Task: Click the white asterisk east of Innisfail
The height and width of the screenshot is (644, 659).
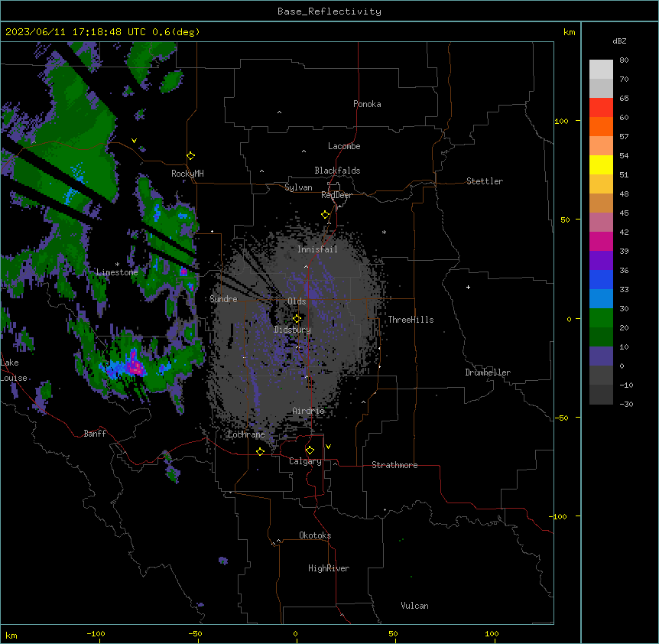Action: 384,232
